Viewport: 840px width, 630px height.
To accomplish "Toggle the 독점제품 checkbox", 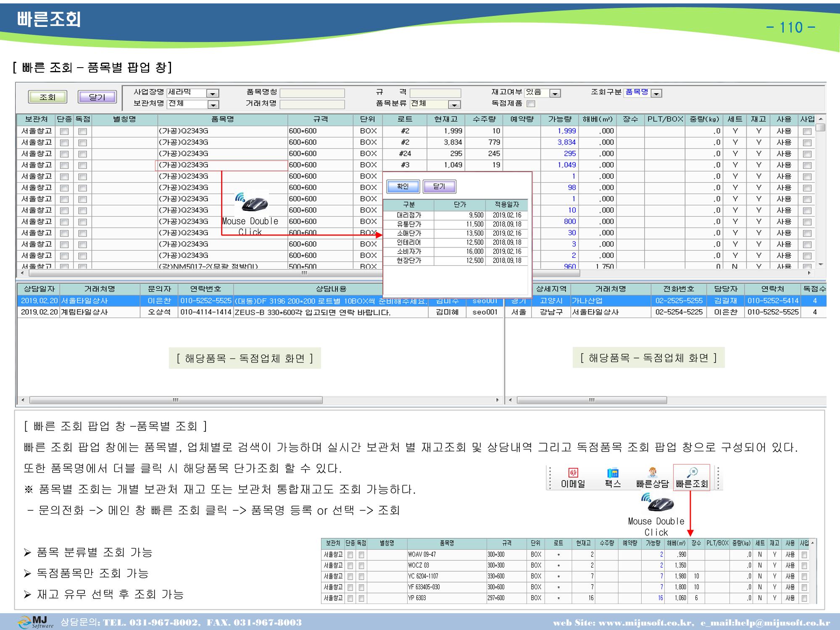I will [x=531, y=103].
